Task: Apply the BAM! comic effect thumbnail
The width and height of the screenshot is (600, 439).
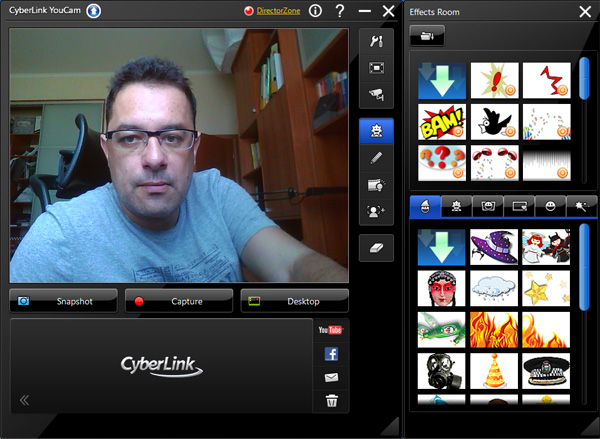Action: 442,122
